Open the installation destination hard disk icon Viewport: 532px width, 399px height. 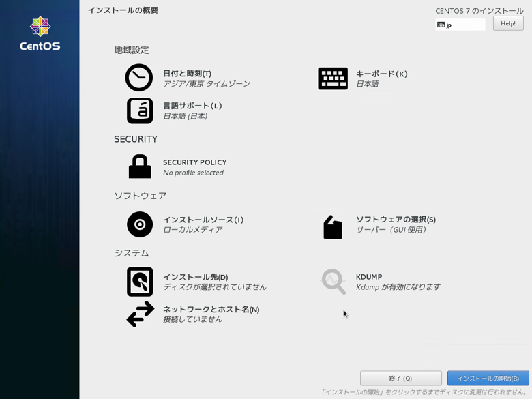coord(140,282)
